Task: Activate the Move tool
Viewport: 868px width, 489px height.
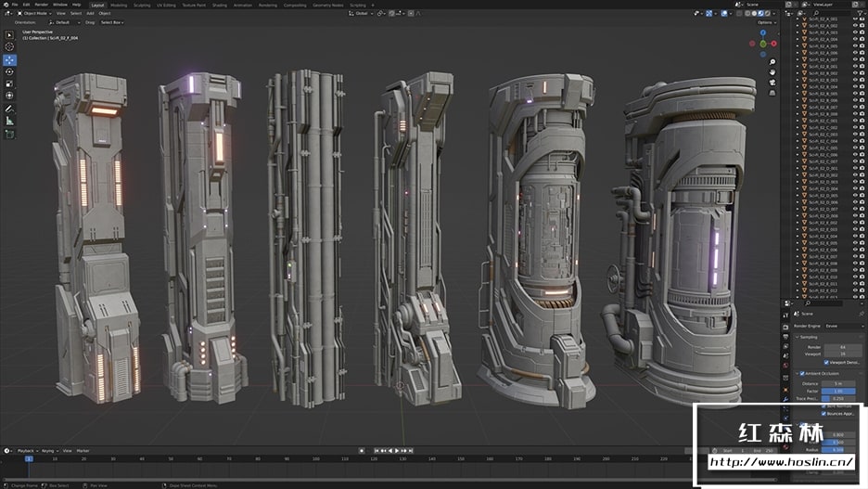Action: (9, 59)
